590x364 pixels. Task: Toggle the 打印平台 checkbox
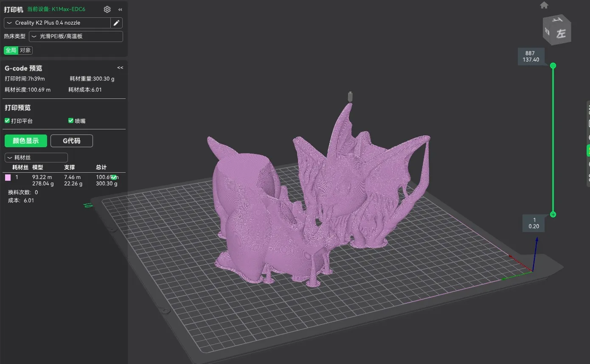point(7,121)
